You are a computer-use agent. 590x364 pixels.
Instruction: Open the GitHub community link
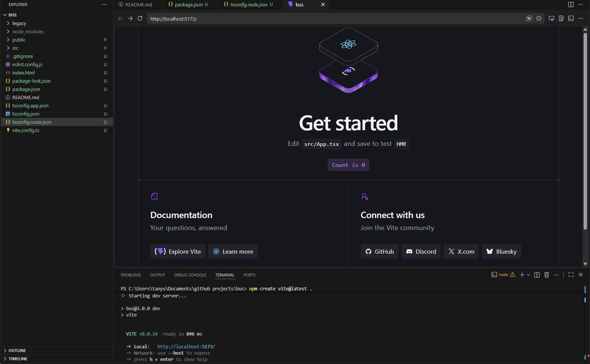point(380,251)
